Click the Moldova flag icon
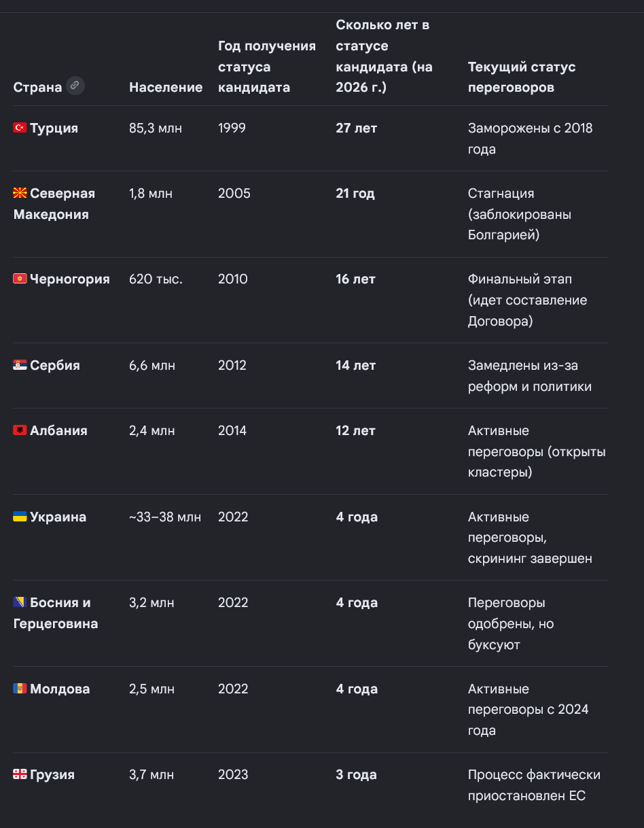This screenshot has width=644, height=828. 20,689
